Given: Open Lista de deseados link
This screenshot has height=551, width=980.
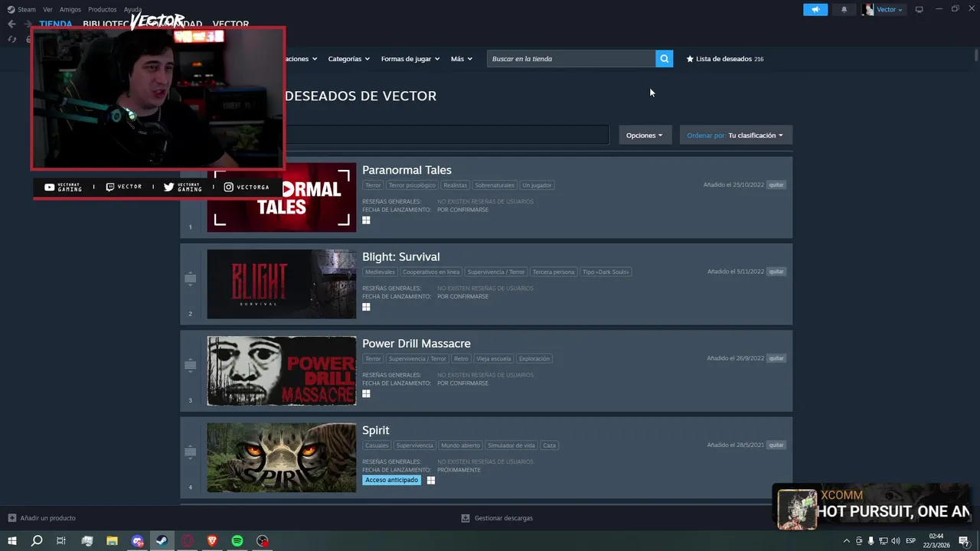Looking at the screenshot, I should 725,59.
